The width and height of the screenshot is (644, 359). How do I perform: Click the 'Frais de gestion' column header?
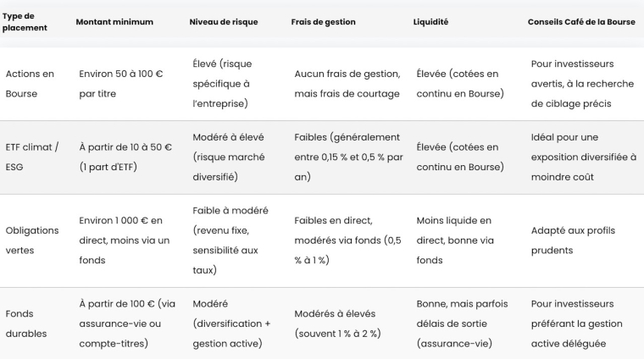click(x=323, y=22)
